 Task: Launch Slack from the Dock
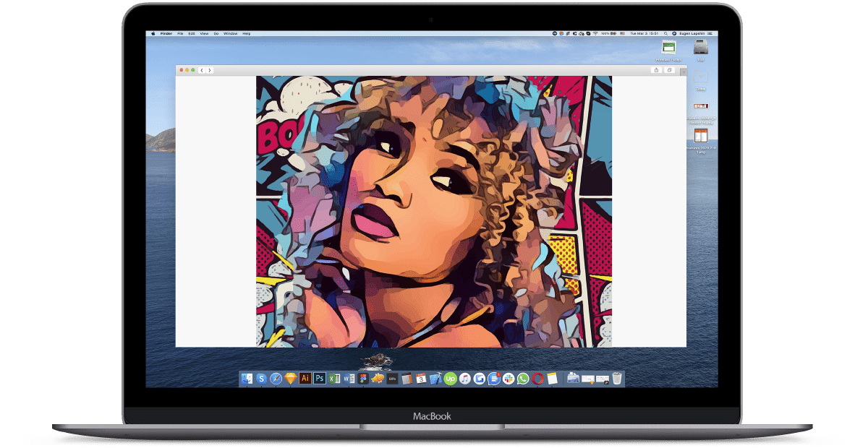click(509, 378)
